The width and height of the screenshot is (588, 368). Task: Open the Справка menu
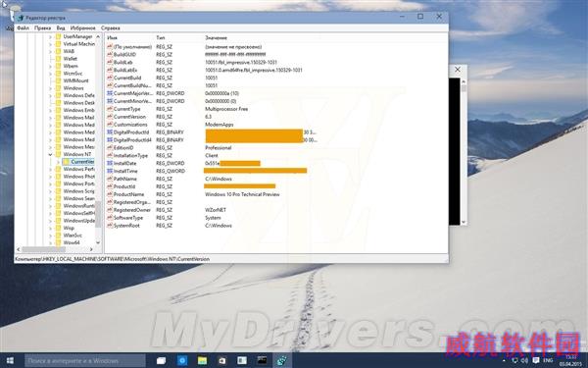(110, 27)
